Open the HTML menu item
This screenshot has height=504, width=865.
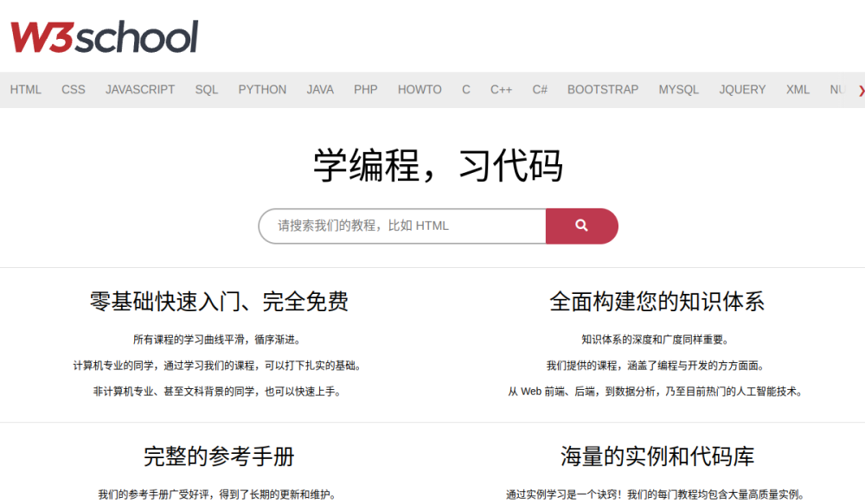coord(25,90)
